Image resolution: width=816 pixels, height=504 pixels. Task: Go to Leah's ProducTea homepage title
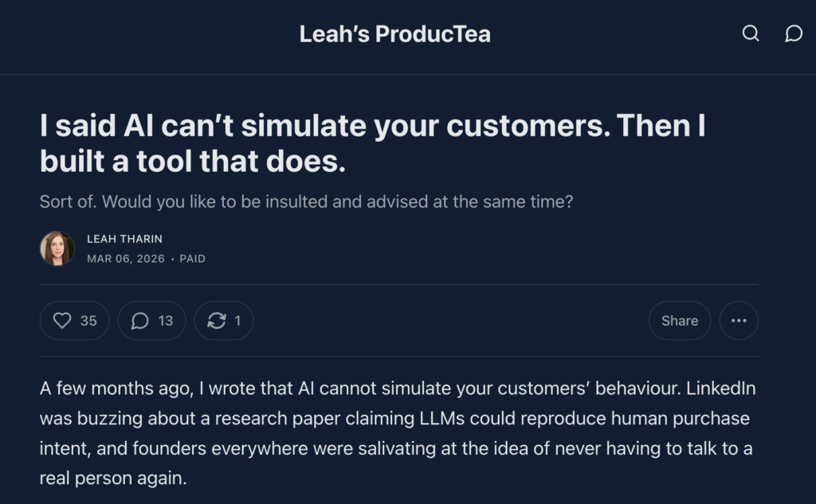[x=394, y=34]
